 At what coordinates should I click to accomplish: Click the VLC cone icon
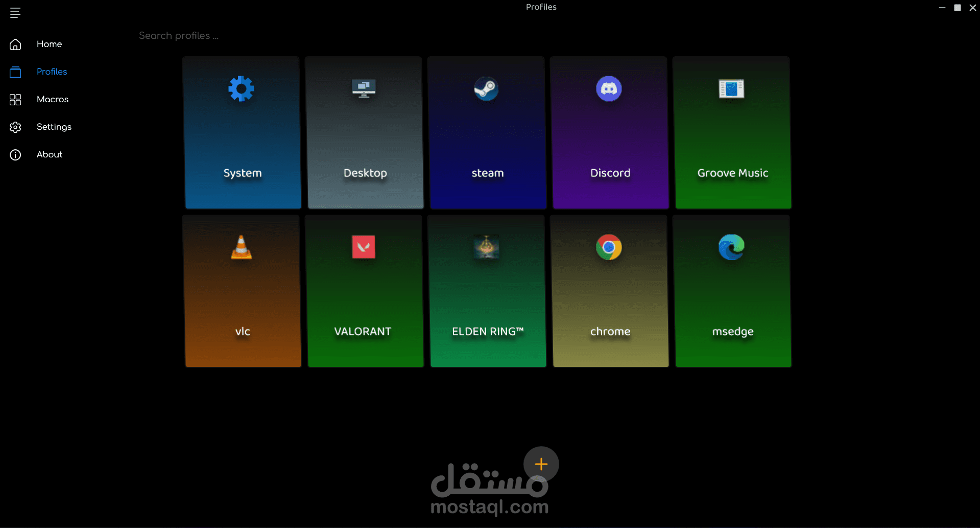(x=241, y=247)
